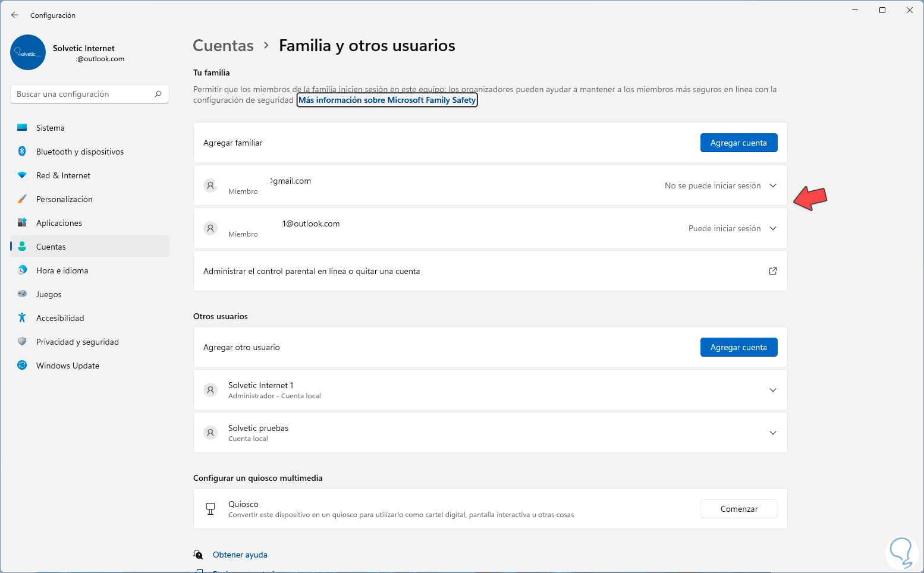Image resolution: width=924 pixels, height=573 pixels.
Task: Open external link icon for parental control
Action: 773,271
